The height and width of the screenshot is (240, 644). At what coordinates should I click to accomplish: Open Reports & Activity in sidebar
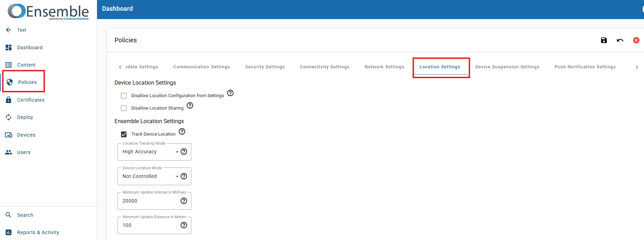pyautogui.click(x=38, y=232)
